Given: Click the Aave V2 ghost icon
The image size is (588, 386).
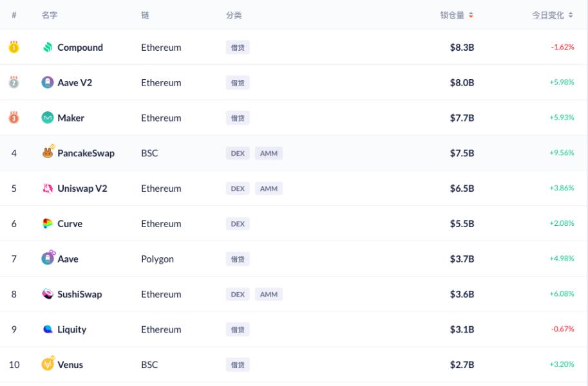Looking at the screenshot, I should pyautogui.click(x=48, y=82).
